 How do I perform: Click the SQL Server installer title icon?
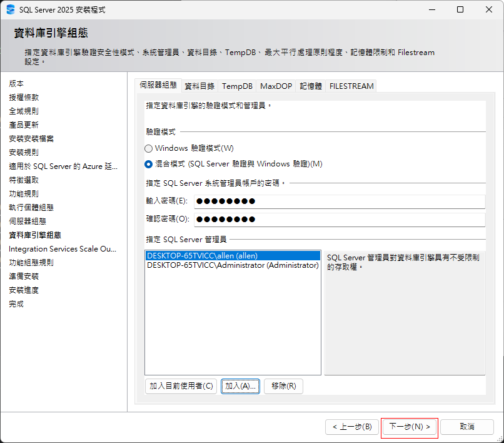(x=11, y=9)
